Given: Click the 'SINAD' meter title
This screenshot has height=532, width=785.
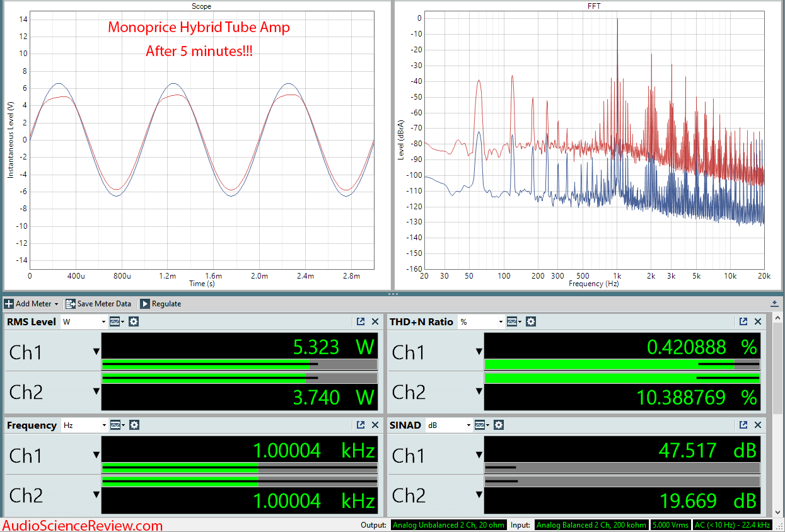Looking at the screenshot, I should click(x=405, y=425).
